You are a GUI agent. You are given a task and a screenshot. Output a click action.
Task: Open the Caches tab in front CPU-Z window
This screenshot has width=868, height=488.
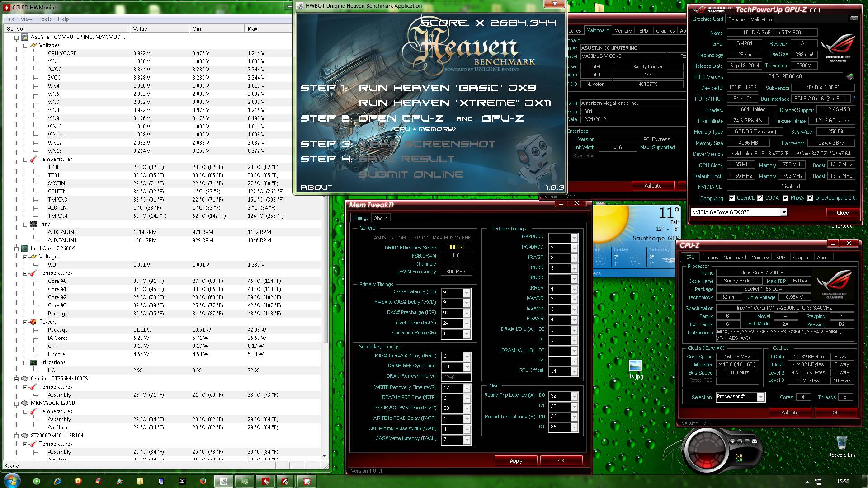710,258
